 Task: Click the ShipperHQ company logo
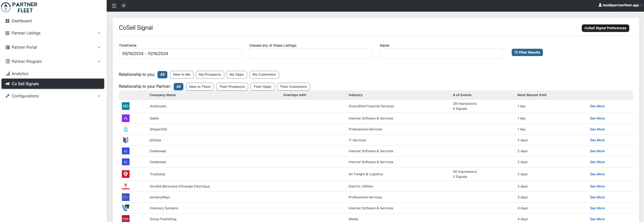126,129
